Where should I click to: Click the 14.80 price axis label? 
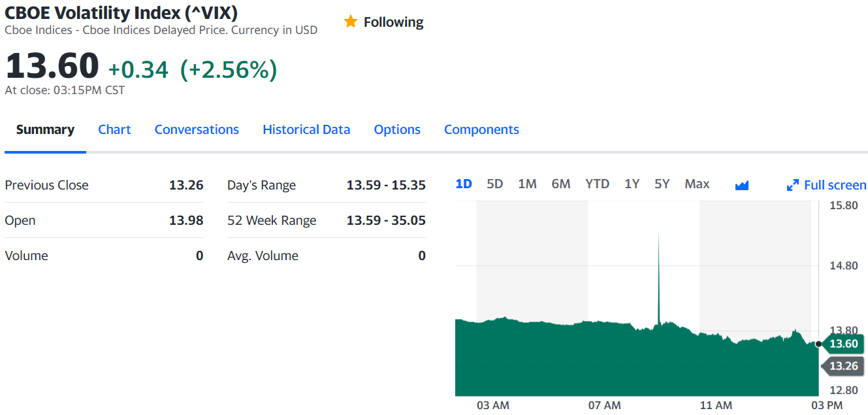click(843, 265)
